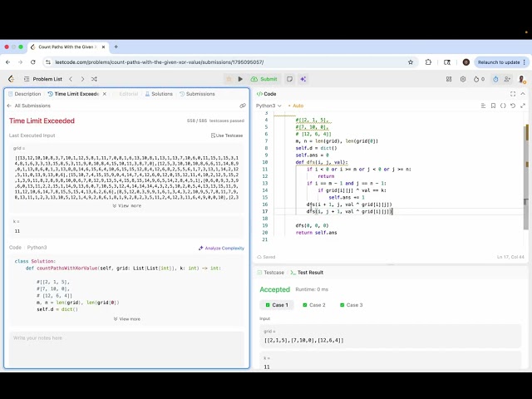Click the format code icon
This screenshot has height=399, width=532.
483,106
